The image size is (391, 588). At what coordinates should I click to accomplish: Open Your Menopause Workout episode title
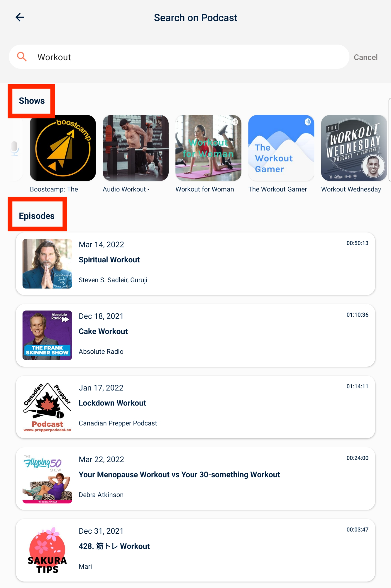tap(179, 474)
